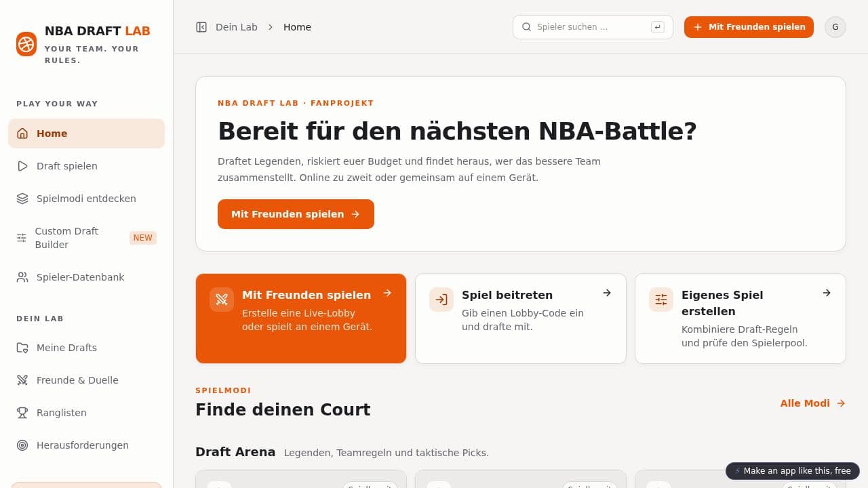Image resolution: width=868 pixels, height=488 pixels.
Task: Click the Herausforderungen target icon
Action: pyautogui.click(x=22, y=445)
